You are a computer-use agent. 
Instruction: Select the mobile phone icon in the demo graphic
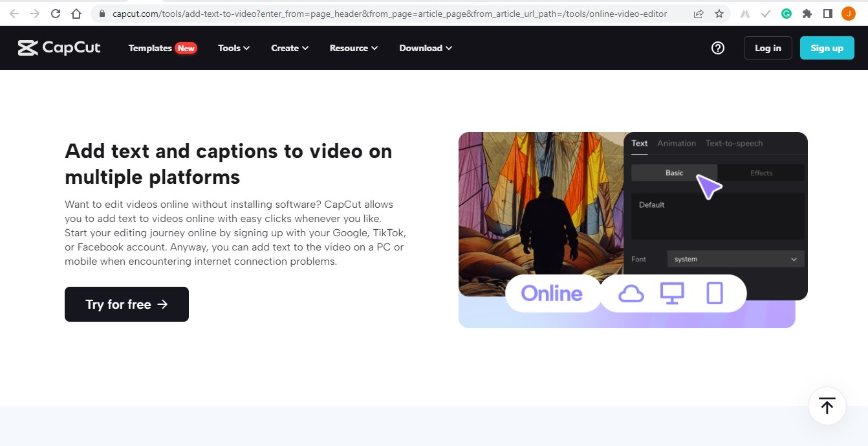pyautogui.click(x=714, y=293)
